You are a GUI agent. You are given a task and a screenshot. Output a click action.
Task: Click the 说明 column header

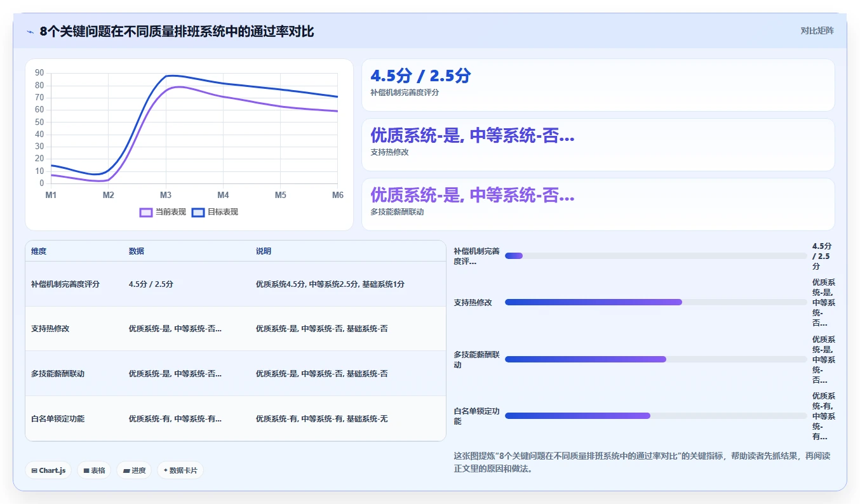(264, 251)
